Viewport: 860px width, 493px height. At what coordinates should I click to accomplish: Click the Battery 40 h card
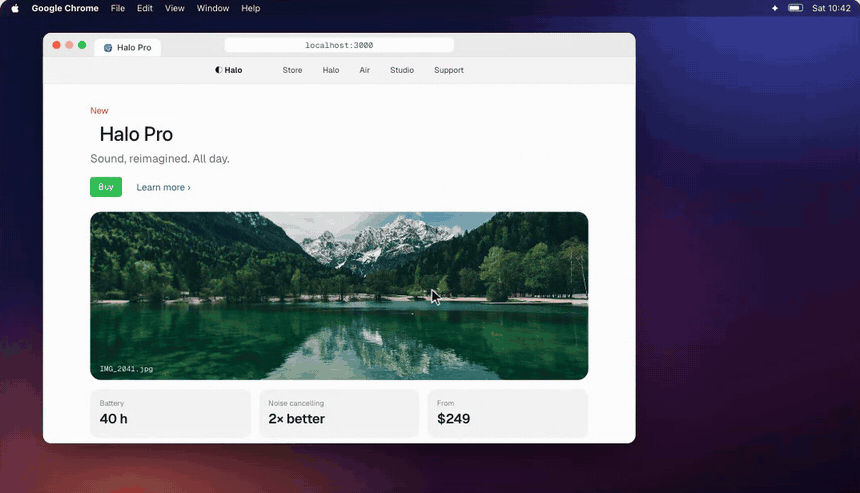tap(170, 413)
